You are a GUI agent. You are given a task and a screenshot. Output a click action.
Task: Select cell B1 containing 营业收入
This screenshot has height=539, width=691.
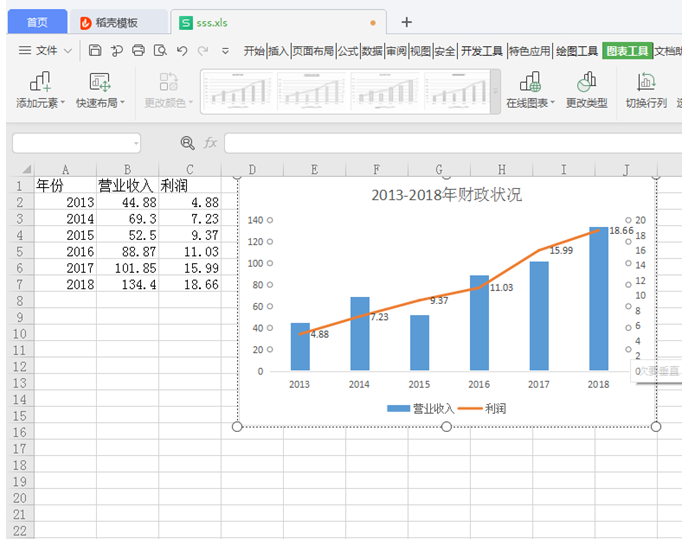click(127, 186)
